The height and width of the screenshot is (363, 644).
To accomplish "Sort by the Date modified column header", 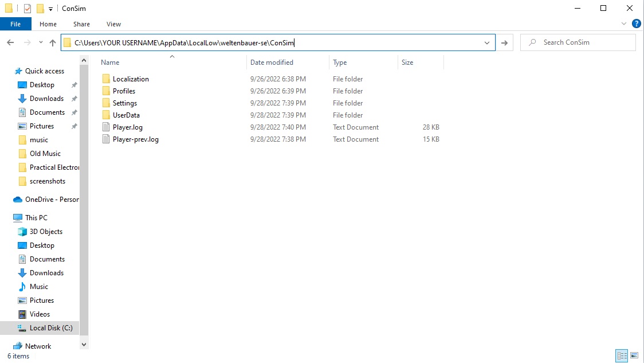I will click(x=272, y=63).
